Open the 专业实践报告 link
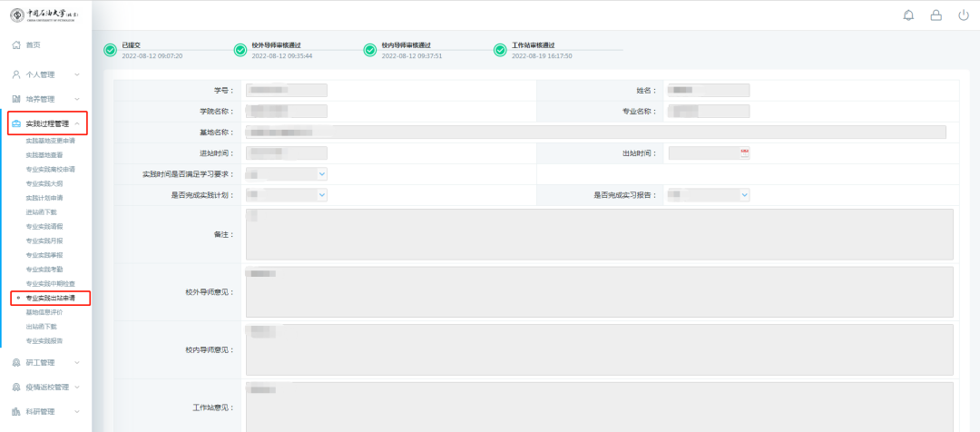This screenshot has width=980, height=432. (x=44, y=340)
